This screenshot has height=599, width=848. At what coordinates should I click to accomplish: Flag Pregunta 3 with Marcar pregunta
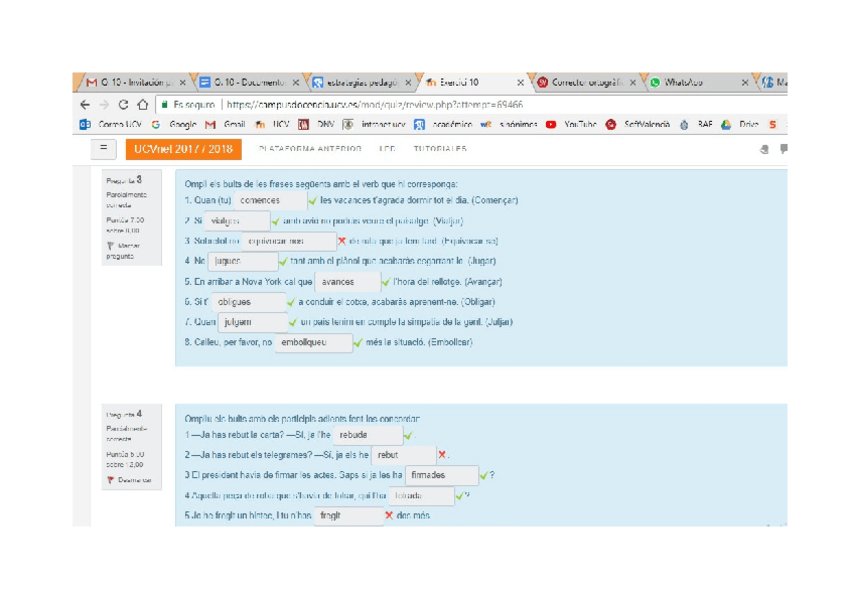pyautogui.click(x=123, y=250)
